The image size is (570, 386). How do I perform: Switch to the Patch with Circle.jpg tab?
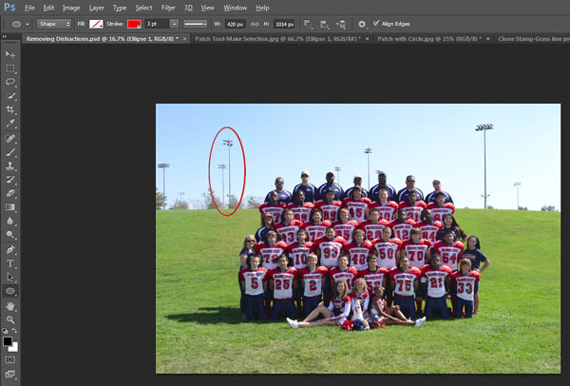coord(429,39)
